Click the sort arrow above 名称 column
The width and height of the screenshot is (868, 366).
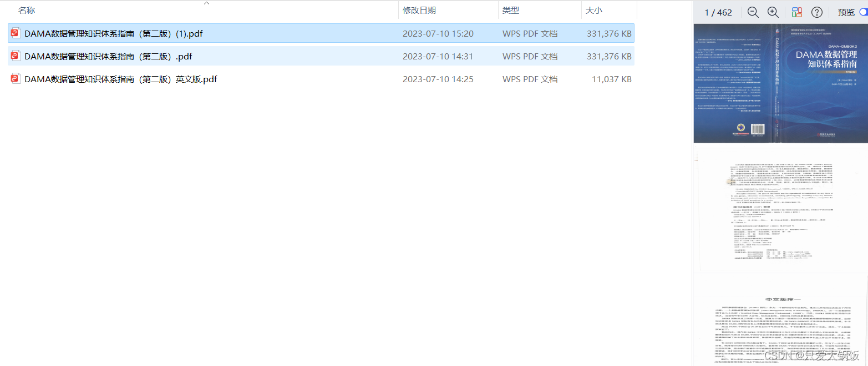pyautogui.click(x=206, y=3)
